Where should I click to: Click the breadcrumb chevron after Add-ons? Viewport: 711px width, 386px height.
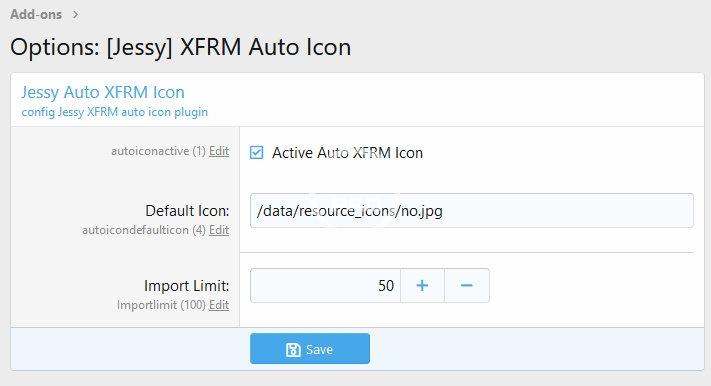[75, 15]
